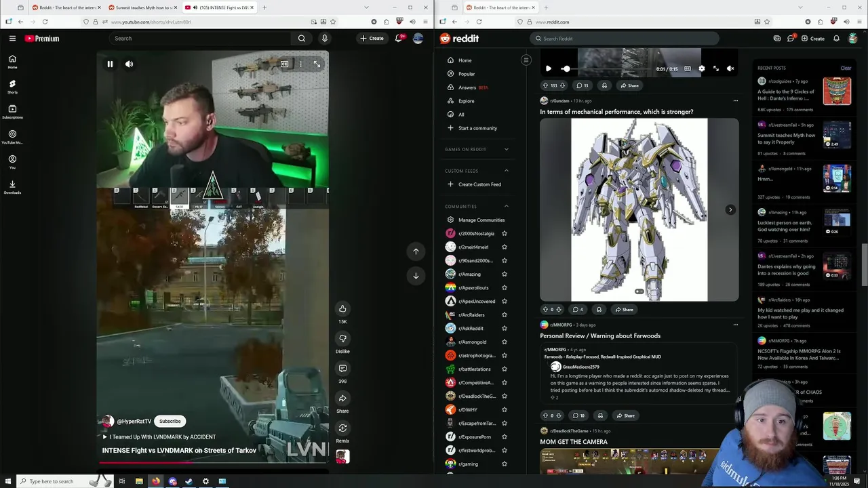This screenshot has width=868, height=488.
Task: Favorite r/Amazing with star
Action: (x=504, y=274)
